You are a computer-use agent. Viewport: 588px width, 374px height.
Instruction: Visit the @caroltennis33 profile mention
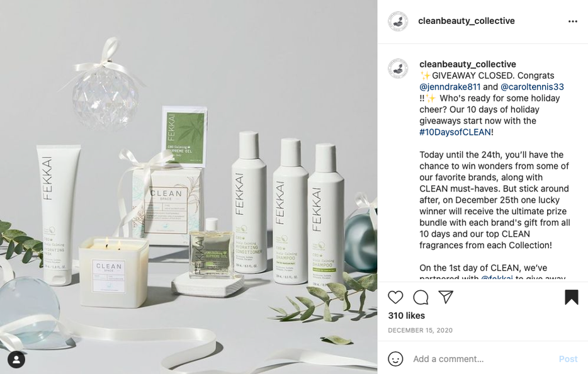tap(532, 87)
